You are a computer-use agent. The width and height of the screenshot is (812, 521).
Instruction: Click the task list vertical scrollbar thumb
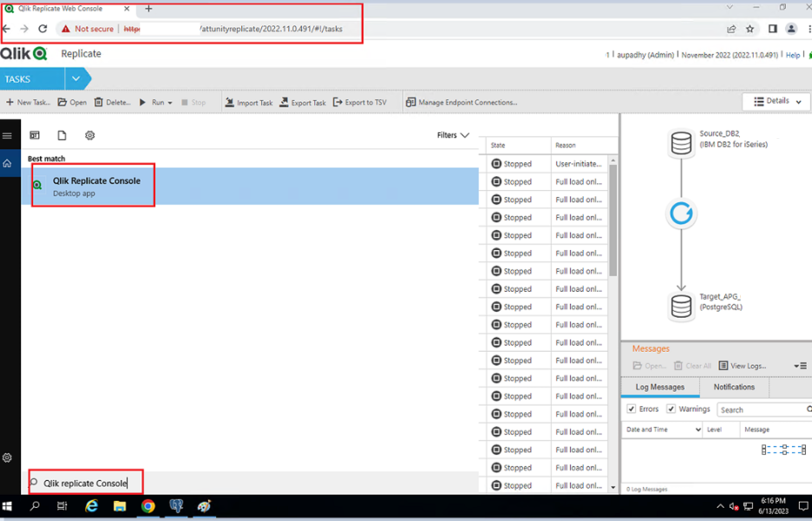(x=613, y=221)
